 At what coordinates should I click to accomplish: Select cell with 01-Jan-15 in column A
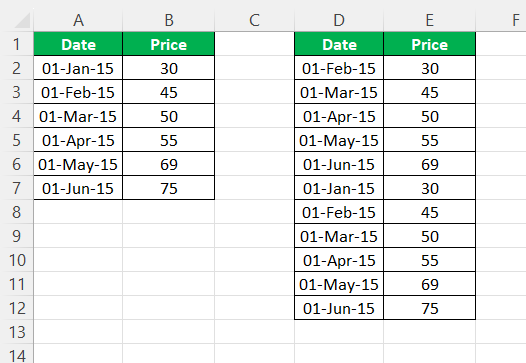[78, 68]
